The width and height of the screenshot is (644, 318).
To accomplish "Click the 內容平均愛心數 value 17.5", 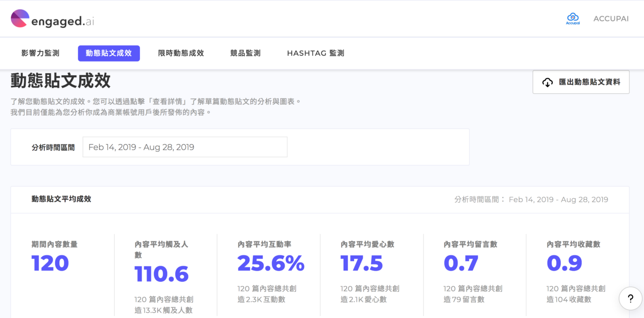I will tap(361, 264).
